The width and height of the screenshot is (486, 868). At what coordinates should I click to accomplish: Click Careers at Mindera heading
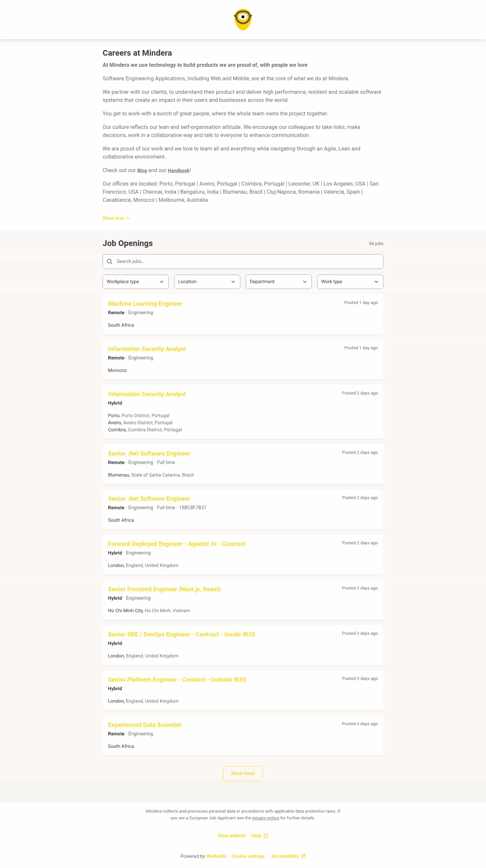(x=137, y=53)
